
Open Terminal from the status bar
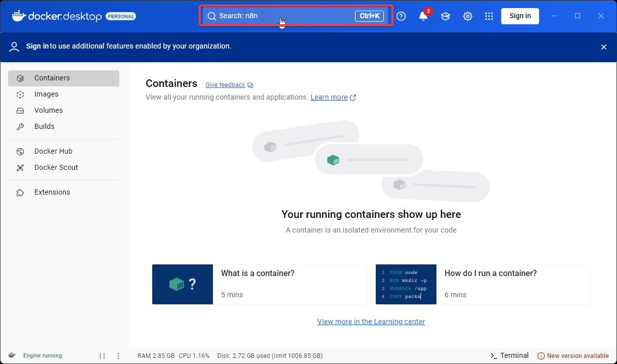point(509,355)
